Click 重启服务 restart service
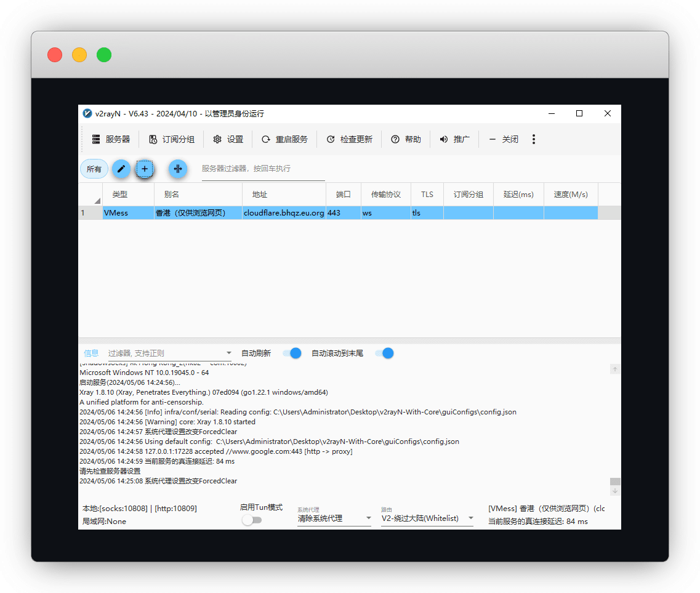 [284, 139]
